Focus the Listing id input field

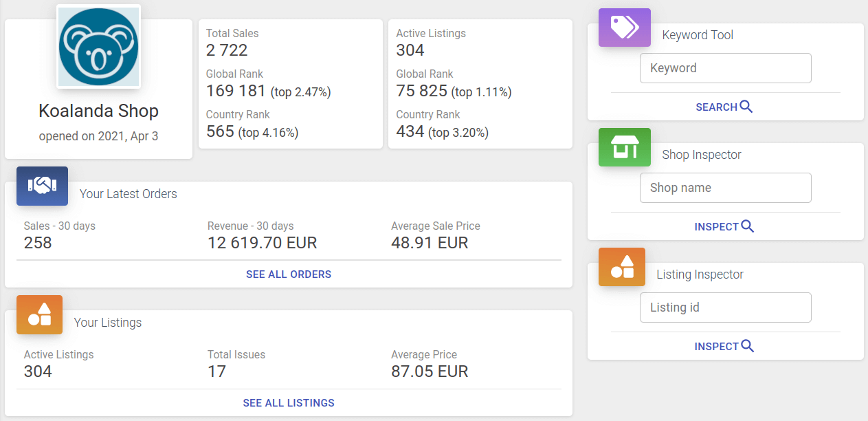coord(725,307)
